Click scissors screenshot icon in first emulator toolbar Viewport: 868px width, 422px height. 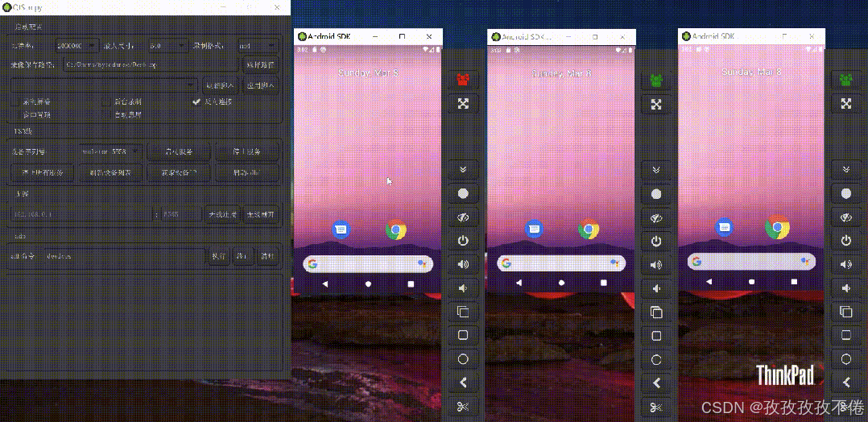[463, 407]
